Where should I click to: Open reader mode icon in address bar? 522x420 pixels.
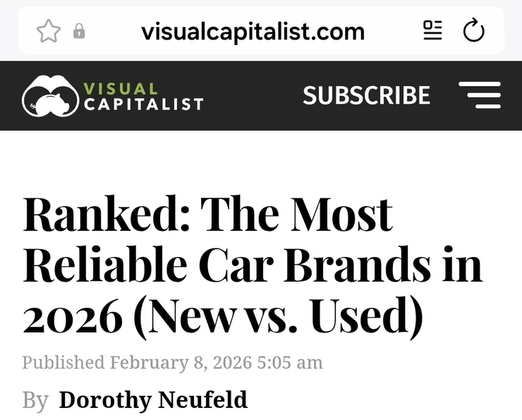pyautogui.click(x=432, y=30)
